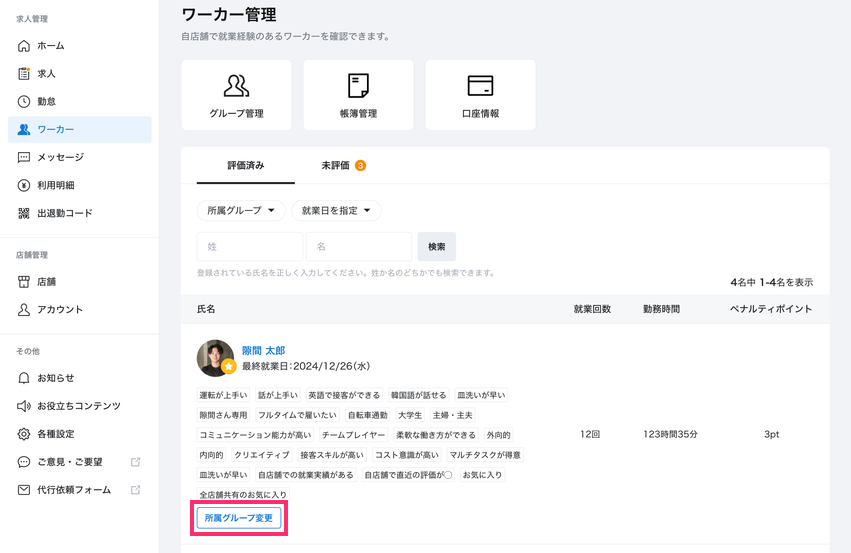This screenshot has width=851, height=553.
Task: Open the 求人 job listing icon
Action: [x=25, y=74]
